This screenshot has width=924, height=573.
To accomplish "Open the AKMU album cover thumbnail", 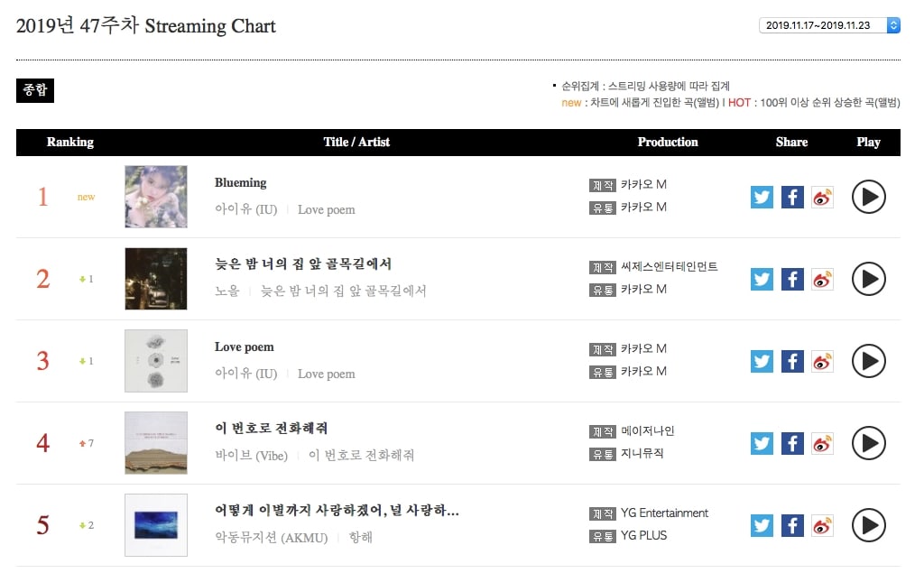I will 156,525.
